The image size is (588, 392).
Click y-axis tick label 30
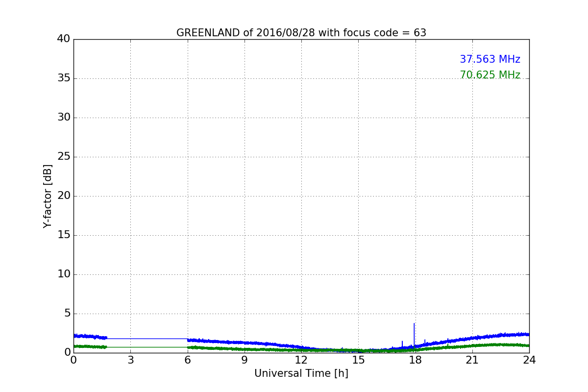click(x=64, y=117)
